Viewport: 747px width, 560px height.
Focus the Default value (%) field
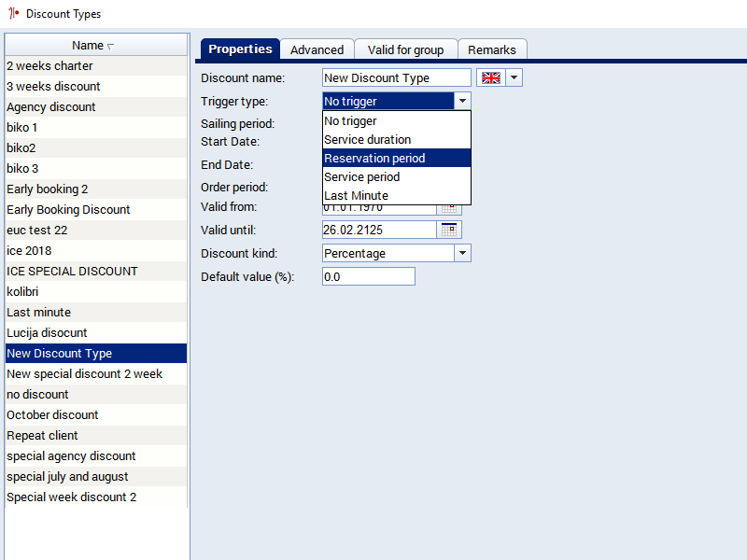point(368,276)
